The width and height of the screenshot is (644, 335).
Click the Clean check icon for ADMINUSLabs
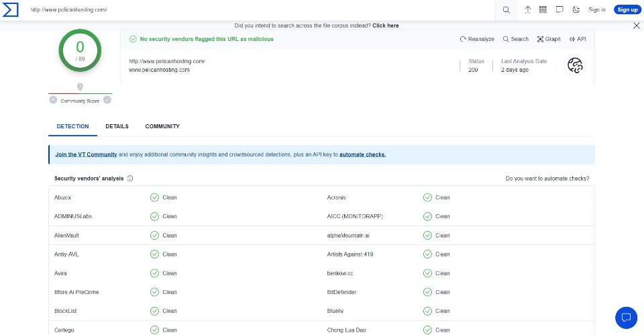[x=154, y=216]
